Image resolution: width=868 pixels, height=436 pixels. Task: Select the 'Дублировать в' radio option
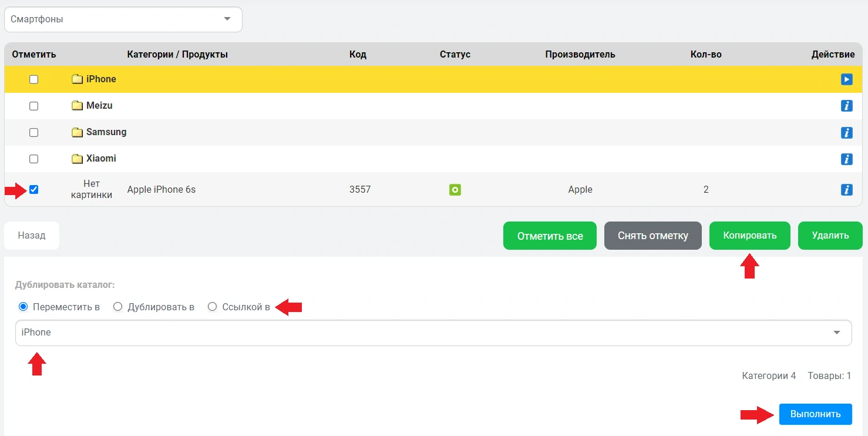117,307
